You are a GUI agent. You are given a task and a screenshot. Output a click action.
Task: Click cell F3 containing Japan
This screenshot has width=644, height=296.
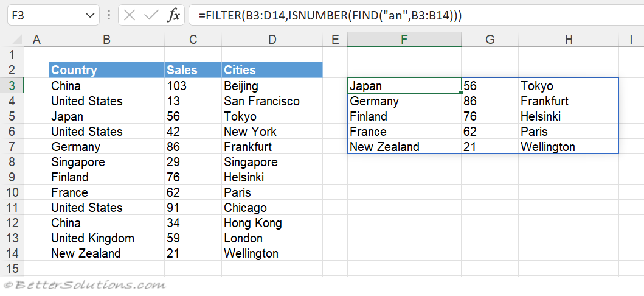(x=404, y=86)
